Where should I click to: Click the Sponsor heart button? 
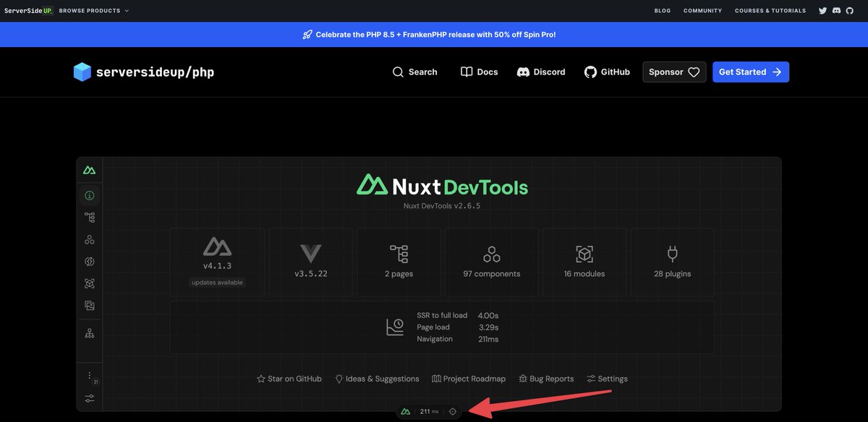(674, 72)
